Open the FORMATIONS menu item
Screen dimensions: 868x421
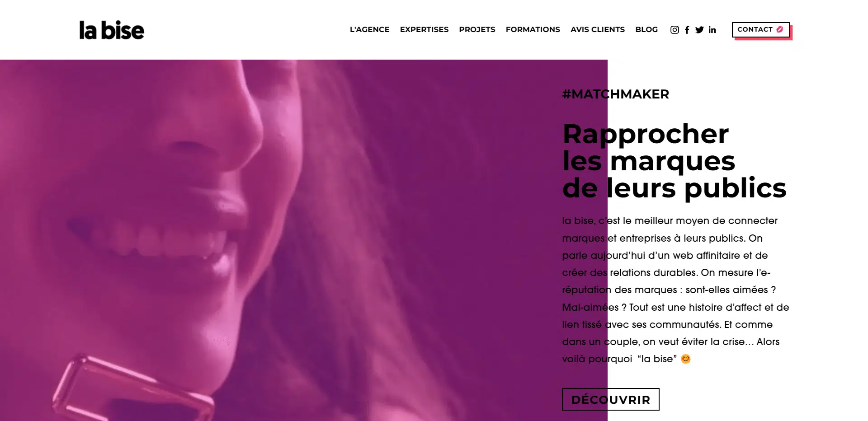coord(533,29)
